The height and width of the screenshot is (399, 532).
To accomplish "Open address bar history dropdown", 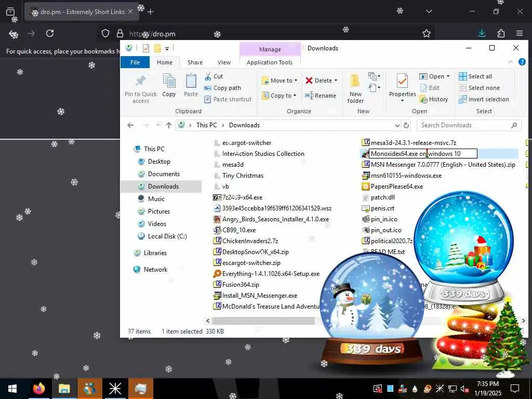I will [397, 126].
